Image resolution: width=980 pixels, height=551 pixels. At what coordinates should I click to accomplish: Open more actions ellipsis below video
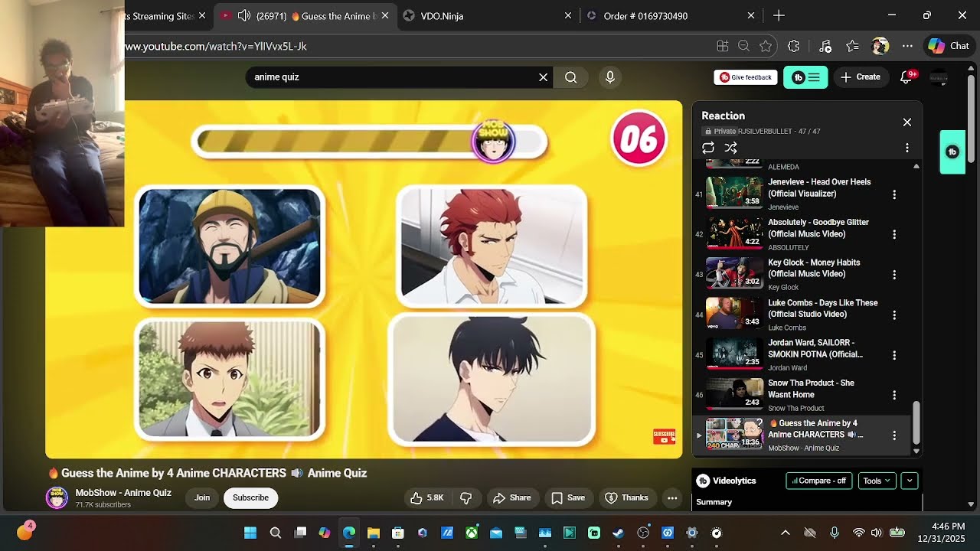(672, 497)
